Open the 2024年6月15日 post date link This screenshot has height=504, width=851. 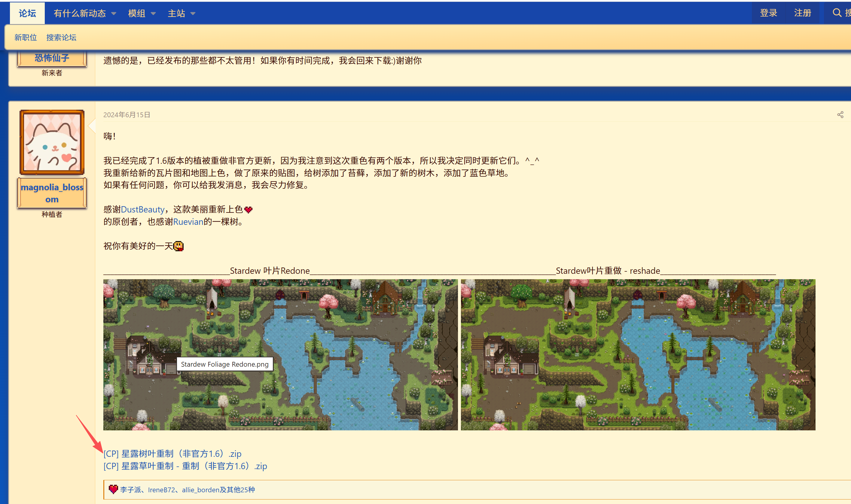(x=127, y=115)
